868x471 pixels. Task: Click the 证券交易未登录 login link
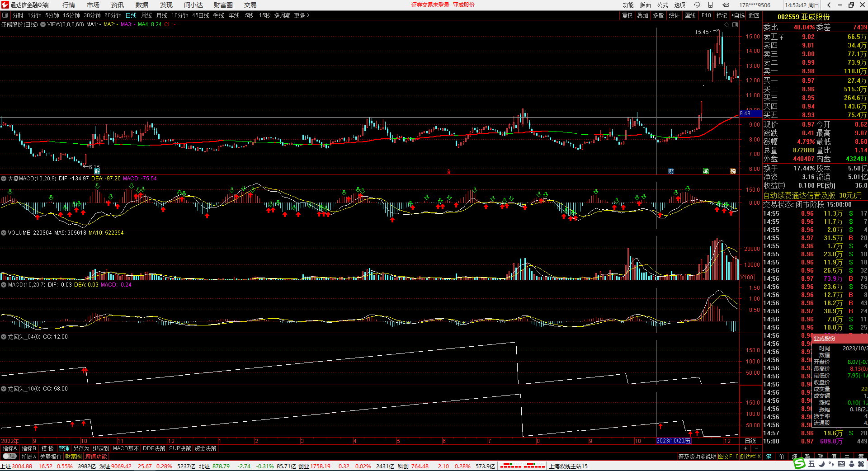(x=430, y=5)
